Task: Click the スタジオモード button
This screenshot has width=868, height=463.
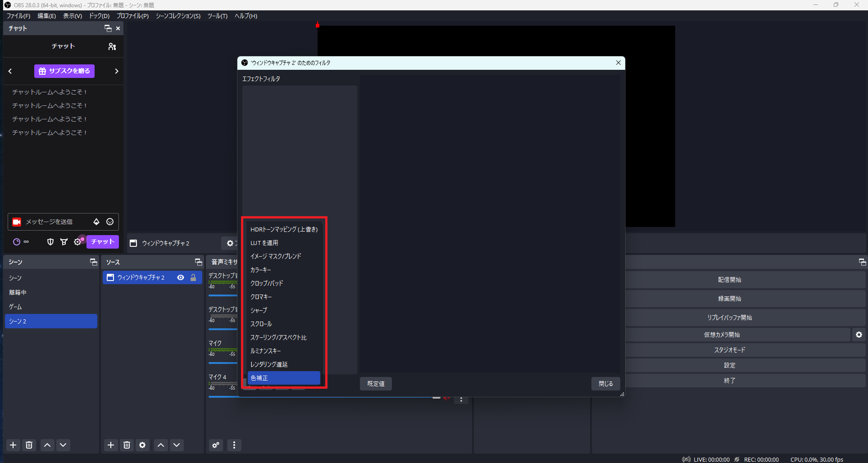Action: tap(729, 350)
